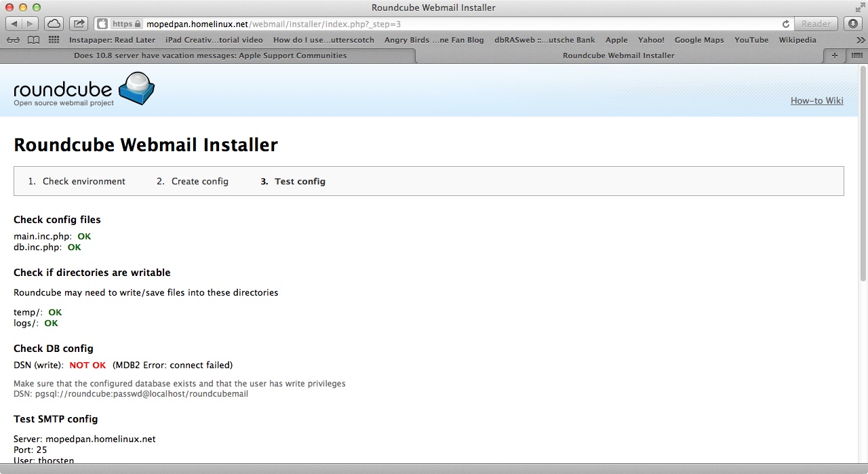Click the DSN pgsql://roundcube connection string

(131, 394)
